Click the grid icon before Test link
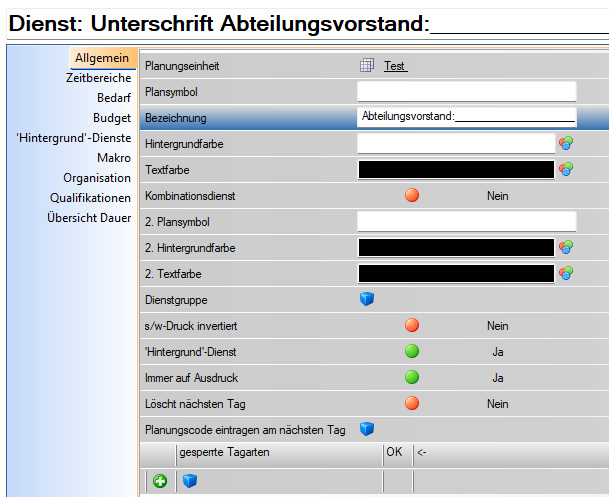Screen dimensions: 609x497 366,66
